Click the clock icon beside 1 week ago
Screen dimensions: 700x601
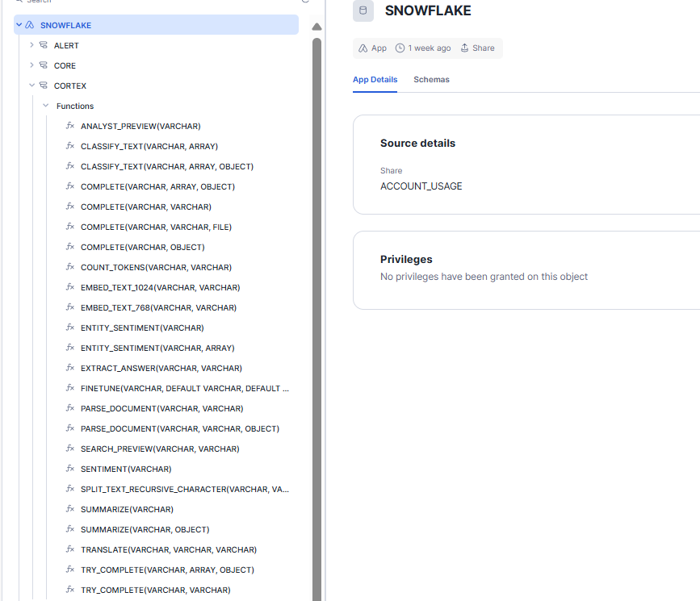click(400, 48)
